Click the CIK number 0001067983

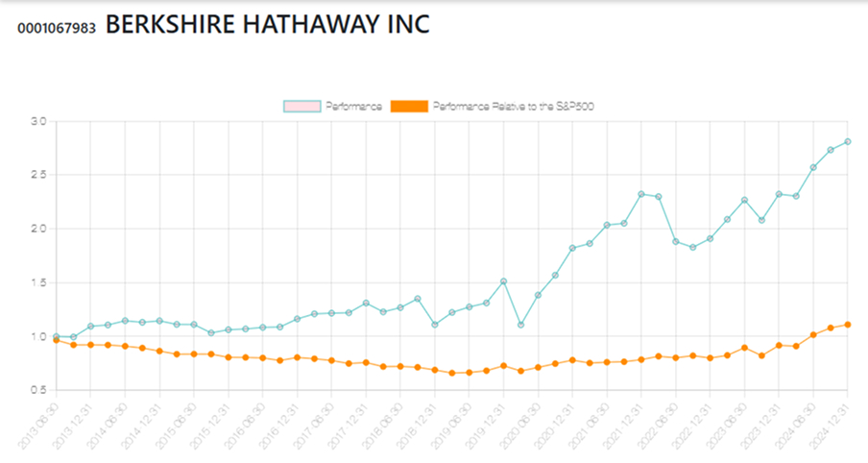(x=57, y=28)
